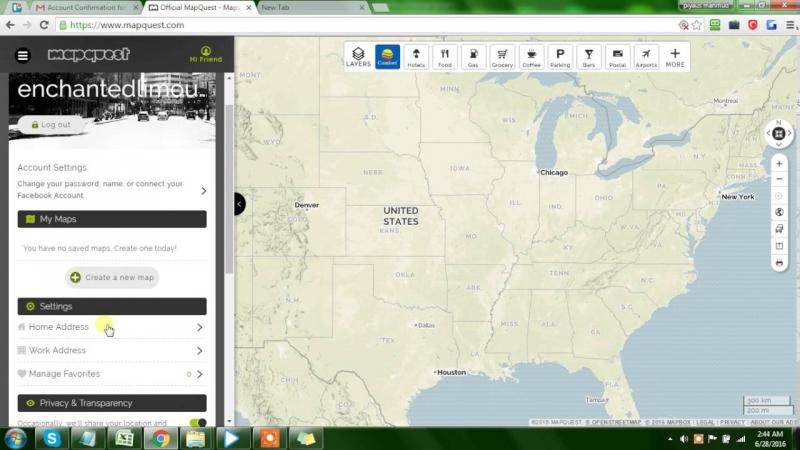Click the MapQuest logo
This screenshot has height=450, width=800.
coord(89,55)
